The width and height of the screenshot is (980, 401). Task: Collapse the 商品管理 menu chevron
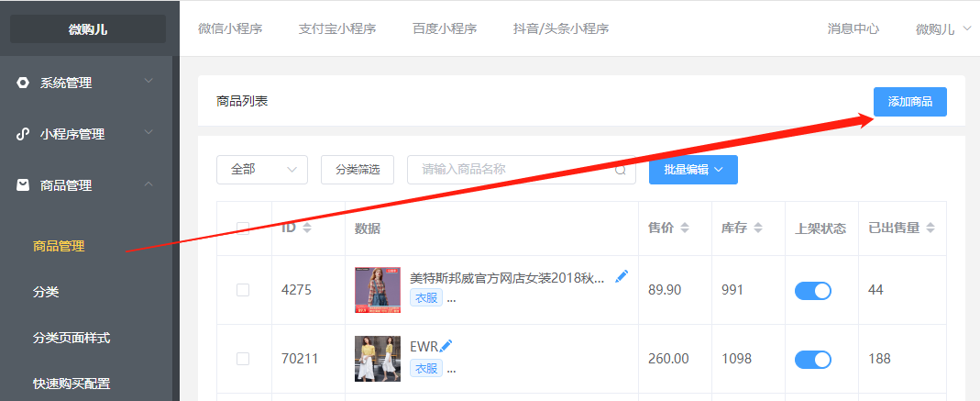click(149, 184)
